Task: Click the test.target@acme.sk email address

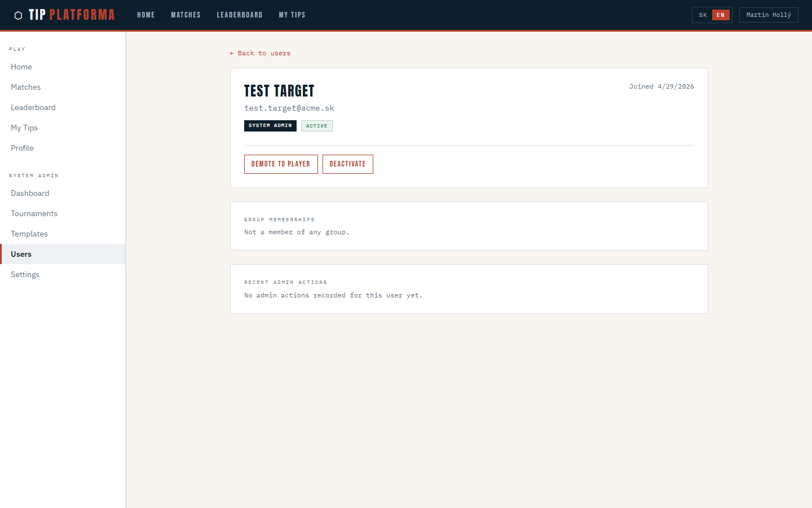Action: tap(289, 108)
